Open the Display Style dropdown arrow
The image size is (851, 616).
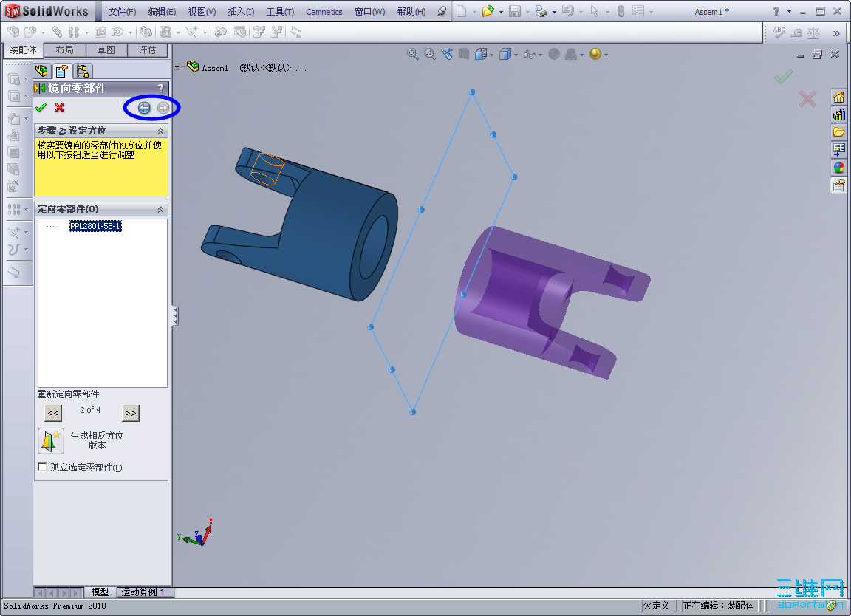click(x=516, y=54)
